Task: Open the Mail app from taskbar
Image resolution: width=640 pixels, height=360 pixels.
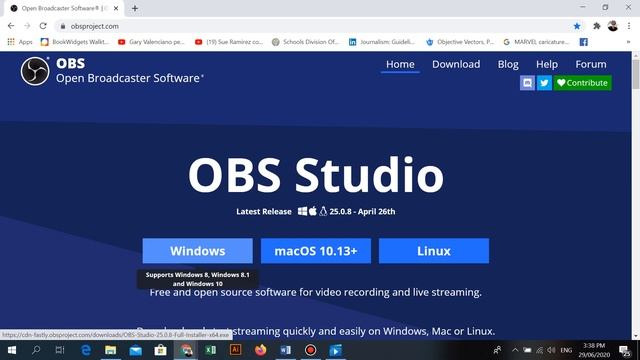Action: tap(136, 350)
